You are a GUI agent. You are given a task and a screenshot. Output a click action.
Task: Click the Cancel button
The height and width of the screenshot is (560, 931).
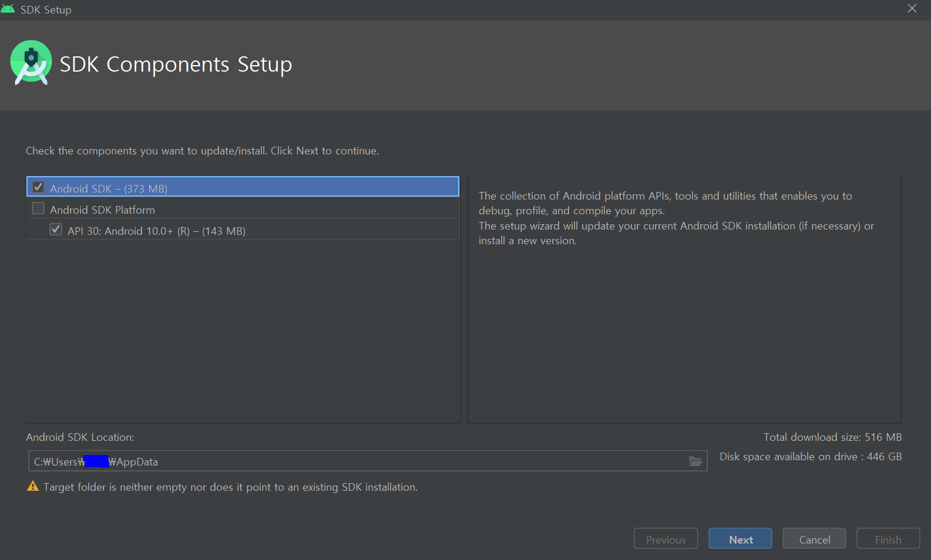pyautogui.click(x=814, y=539)
